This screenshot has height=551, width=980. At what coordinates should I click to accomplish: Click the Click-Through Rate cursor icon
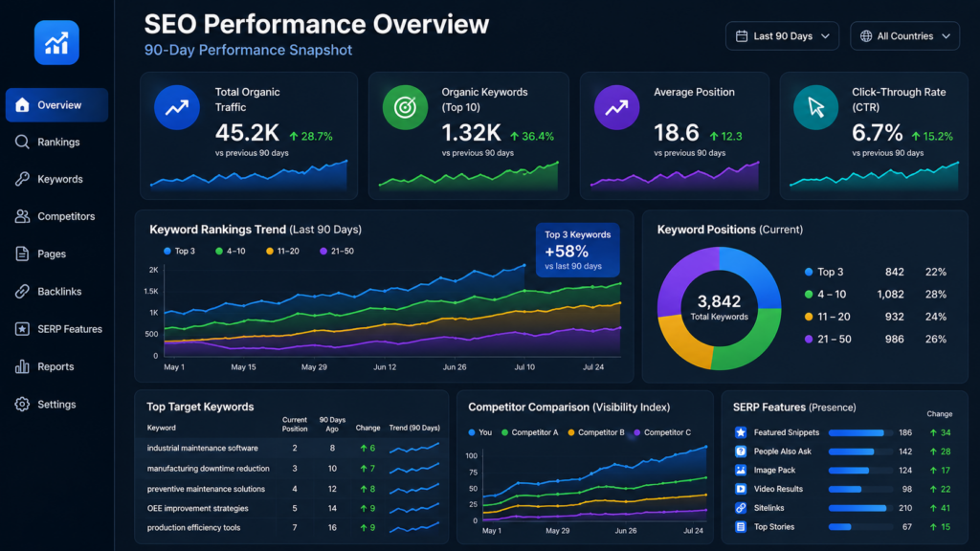click(815, 107)
